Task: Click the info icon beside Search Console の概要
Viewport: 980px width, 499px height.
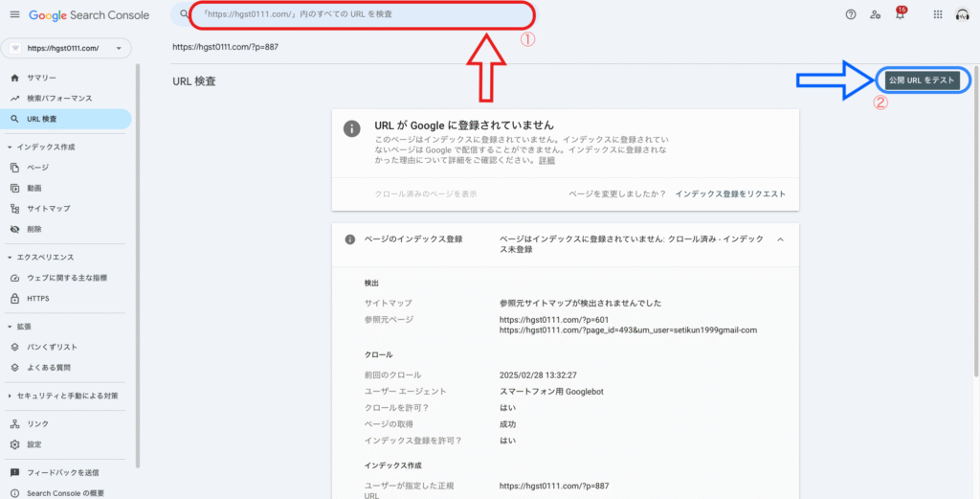Action: [15, 493]
